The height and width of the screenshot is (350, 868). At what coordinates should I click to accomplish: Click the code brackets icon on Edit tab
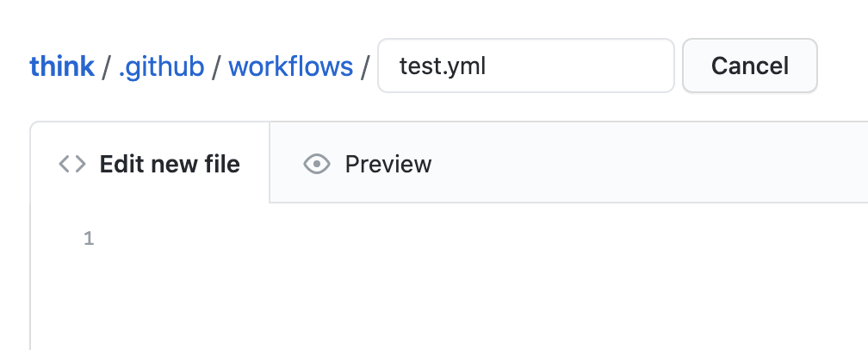coord(72,165)
